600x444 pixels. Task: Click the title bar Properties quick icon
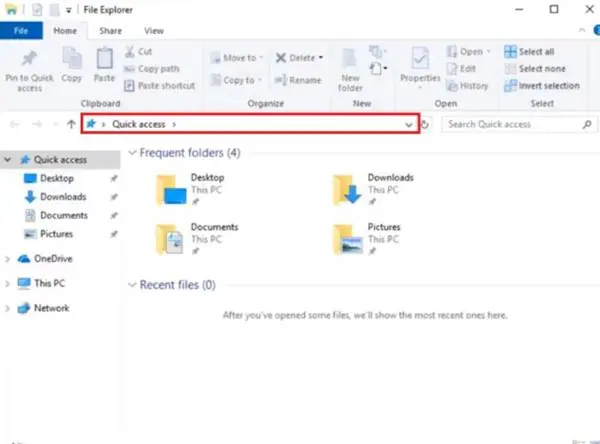pos(37,10)
